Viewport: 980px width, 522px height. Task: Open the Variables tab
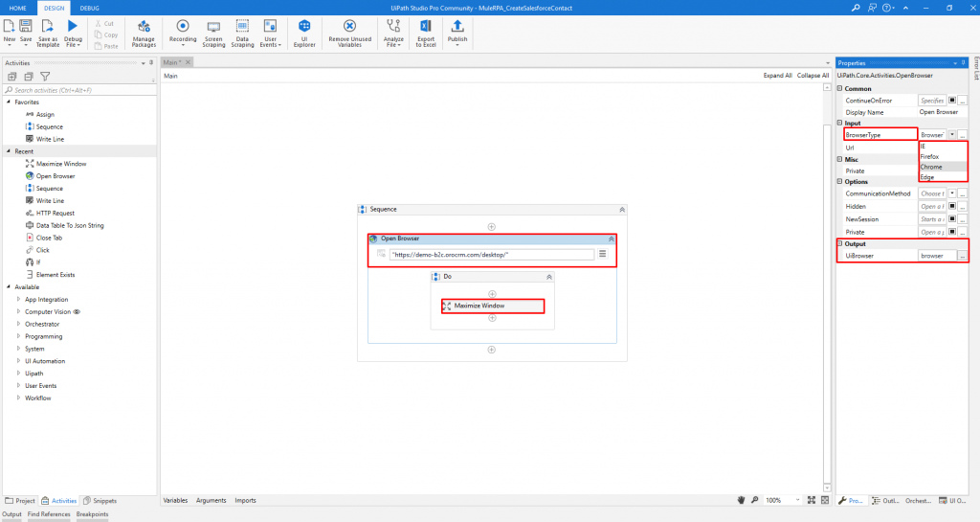click(176, 500)
